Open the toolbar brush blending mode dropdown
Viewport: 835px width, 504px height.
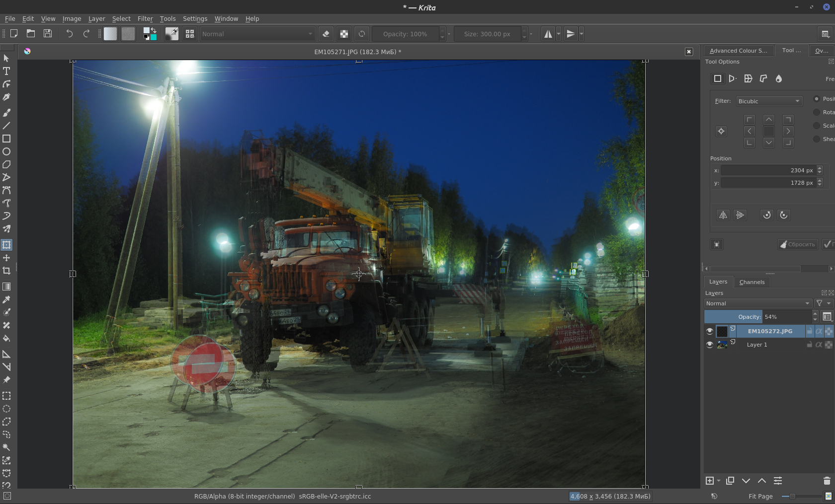pos(257,34)
